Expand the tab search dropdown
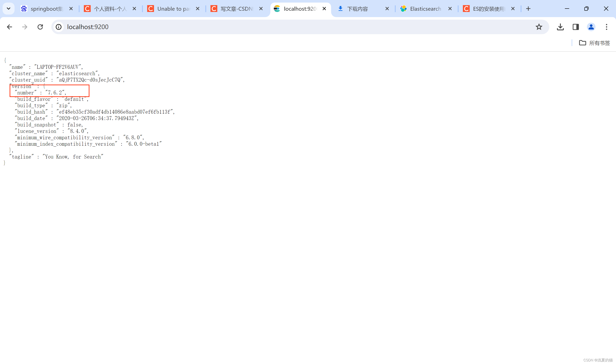616x364 pixels. 9,9
